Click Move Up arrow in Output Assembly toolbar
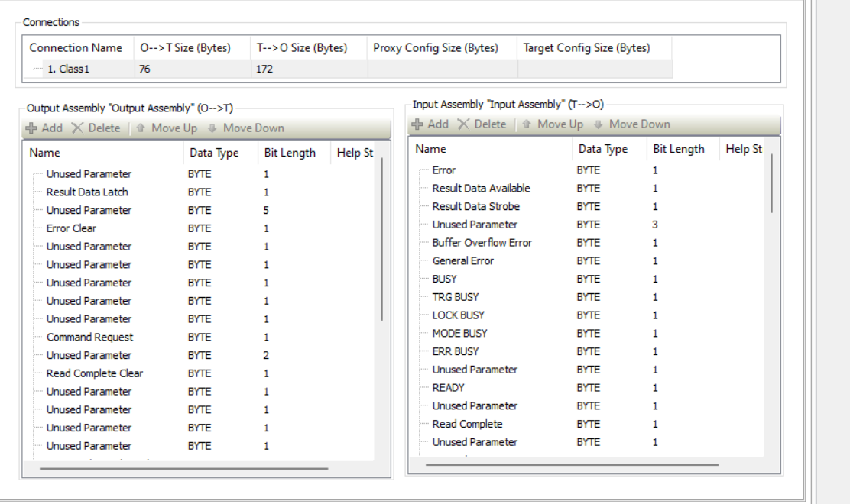Image resolution: width=850 pixels, height=504 pixels. click(x=141, y=128)
